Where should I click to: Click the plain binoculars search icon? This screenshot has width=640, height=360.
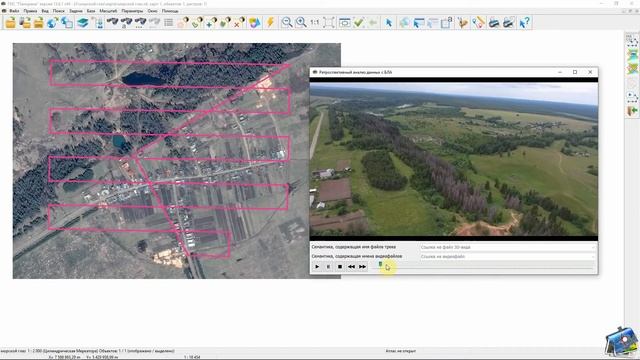pos(112,22)
